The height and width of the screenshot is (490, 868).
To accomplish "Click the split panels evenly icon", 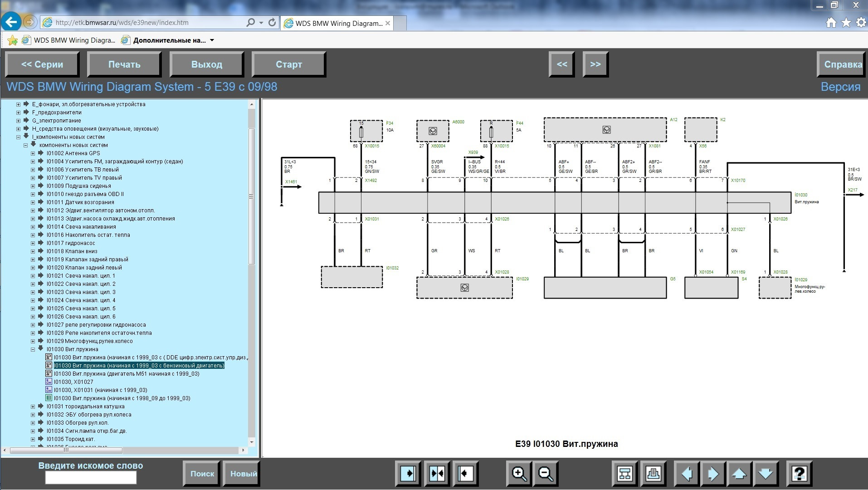I will click(437, 474).
